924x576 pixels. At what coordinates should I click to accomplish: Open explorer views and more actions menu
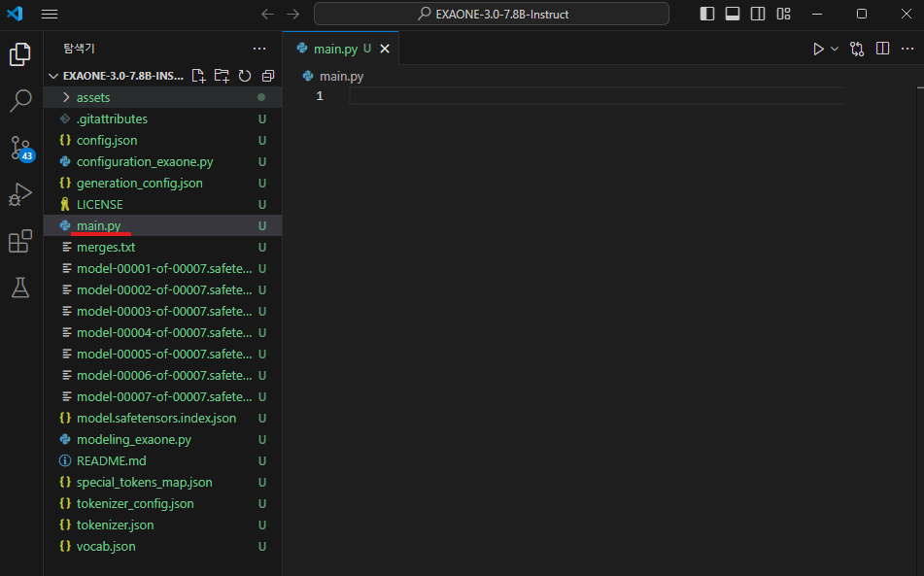[x=259, y=49]
